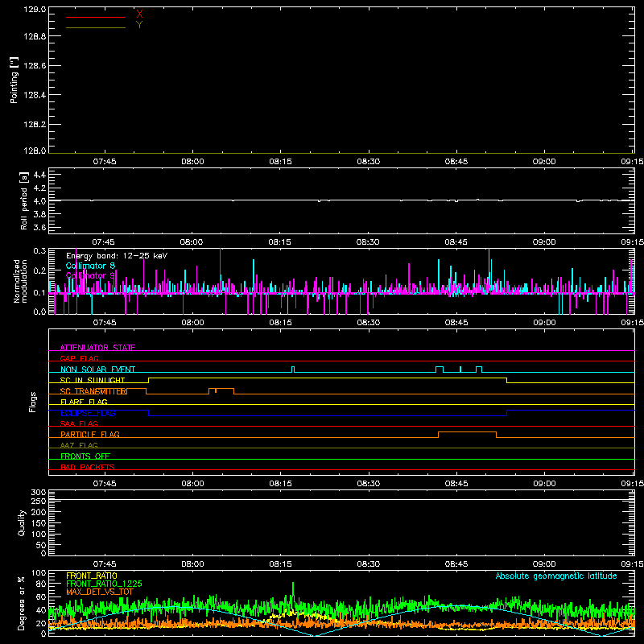This screenshot has height=644, width=644.
Task: Click the PARTICLE_FLAG label
Action: pos(90,434)
